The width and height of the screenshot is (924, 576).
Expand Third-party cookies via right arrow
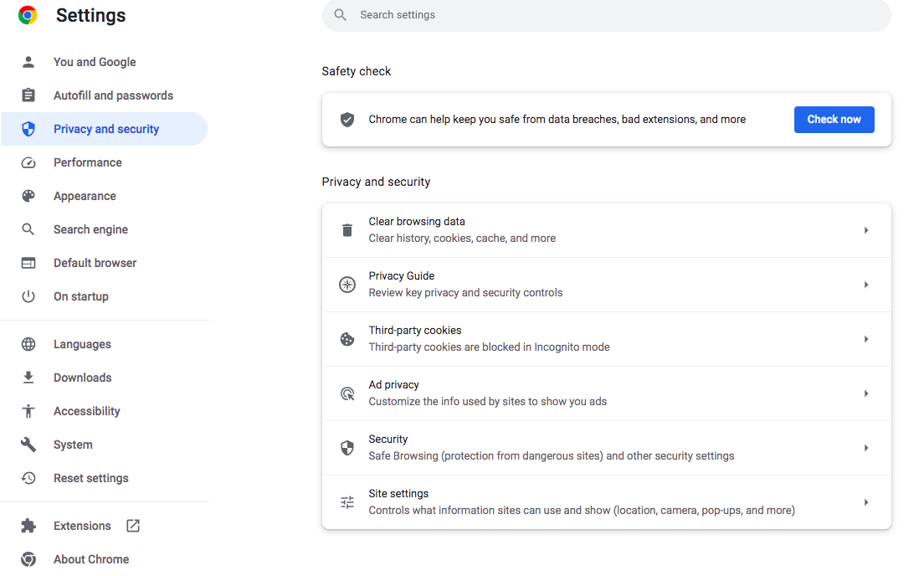click(x=865, y=339)
